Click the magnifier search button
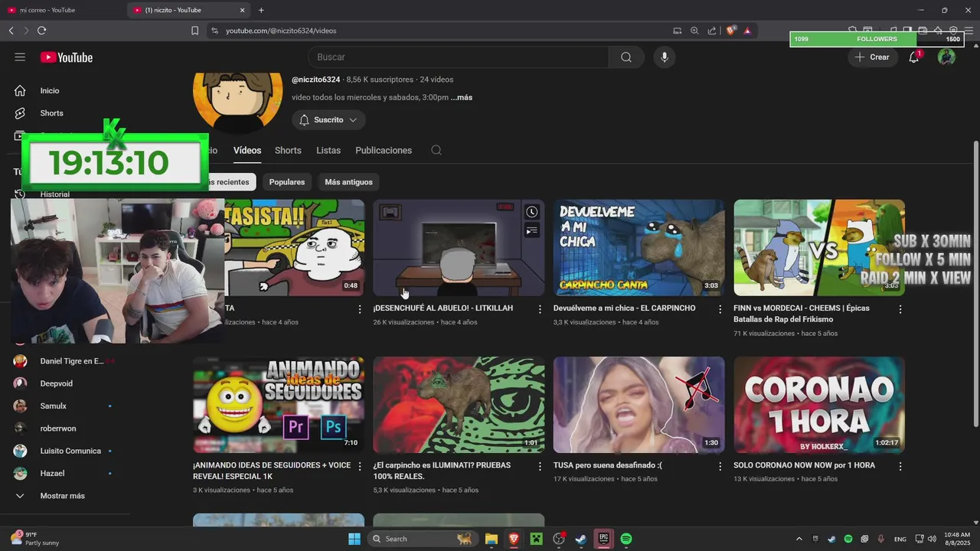This screenshot has width=980, height=551. click(x=626, y=57)
